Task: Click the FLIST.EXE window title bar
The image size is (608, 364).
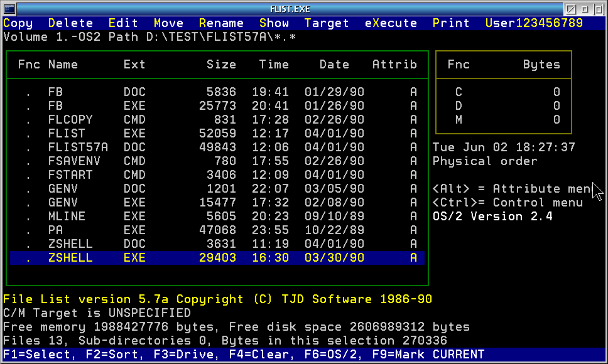Action: pos(290,9)
